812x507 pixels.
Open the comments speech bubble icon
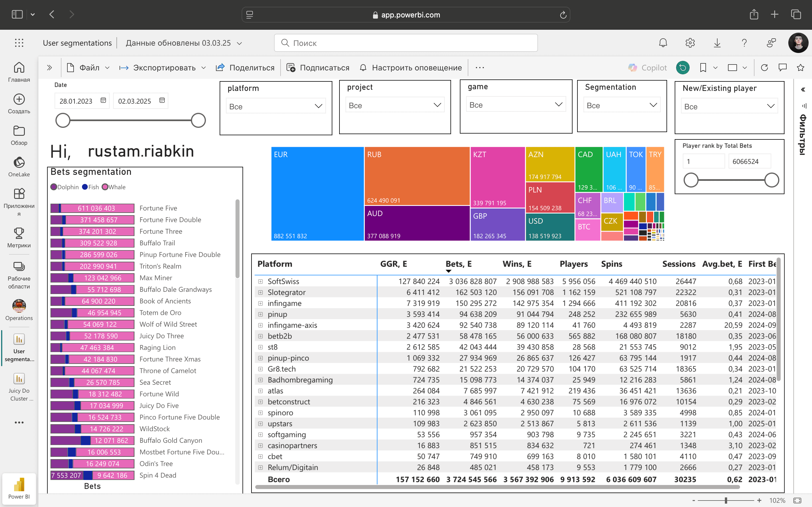click(782, 68)
